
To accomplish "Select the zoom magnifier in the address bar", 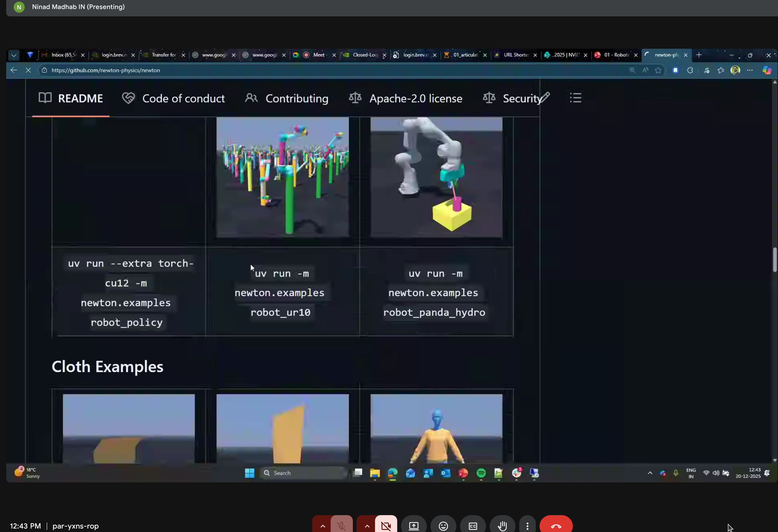I will coord(632,70).
